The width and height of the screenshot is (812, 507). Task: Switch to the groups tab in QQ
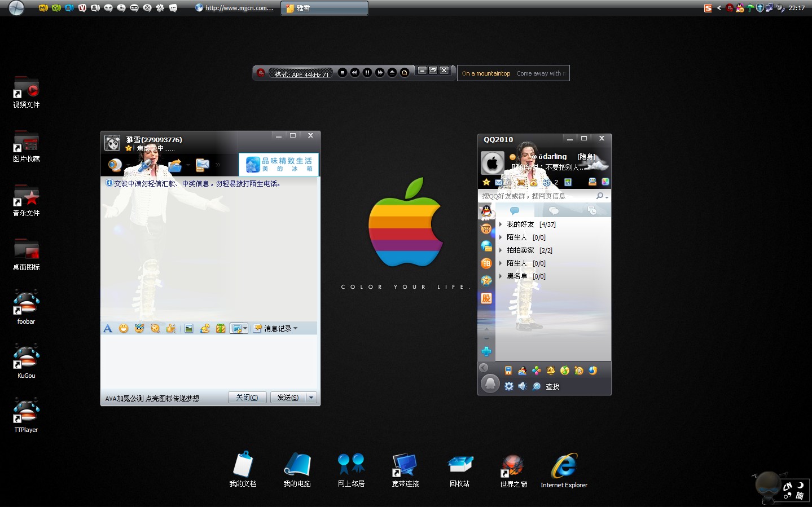point(554,210)
